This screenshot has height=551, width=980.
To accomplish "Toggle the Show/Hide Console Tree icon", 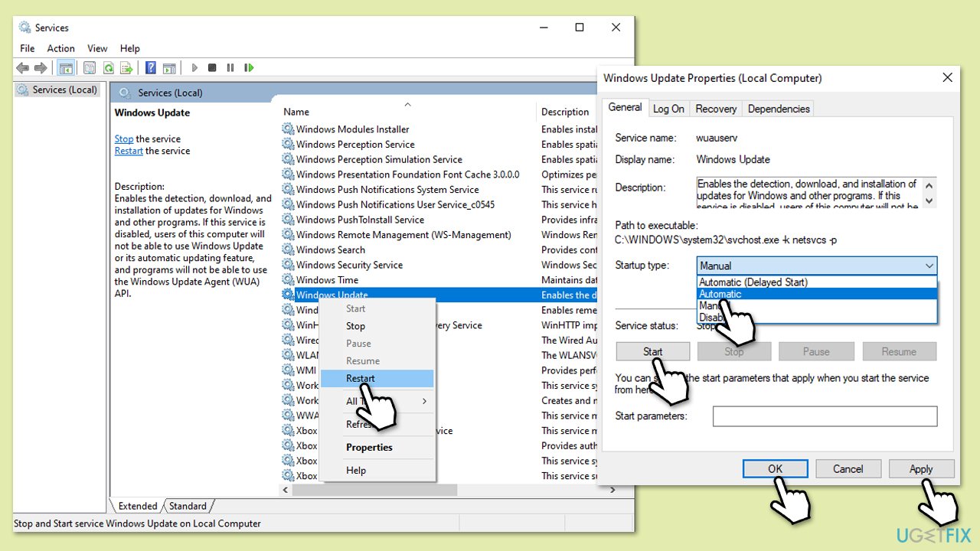I will tap(66, 68).
